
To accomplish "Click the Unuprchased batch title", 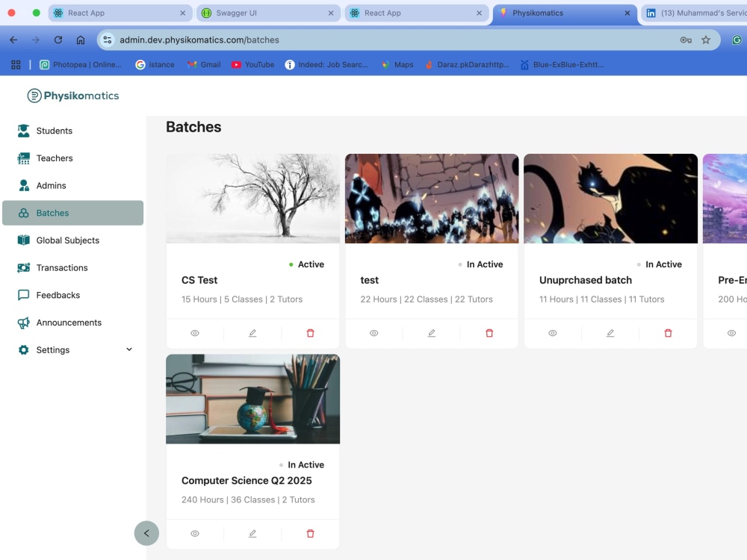I will (586, 280).
